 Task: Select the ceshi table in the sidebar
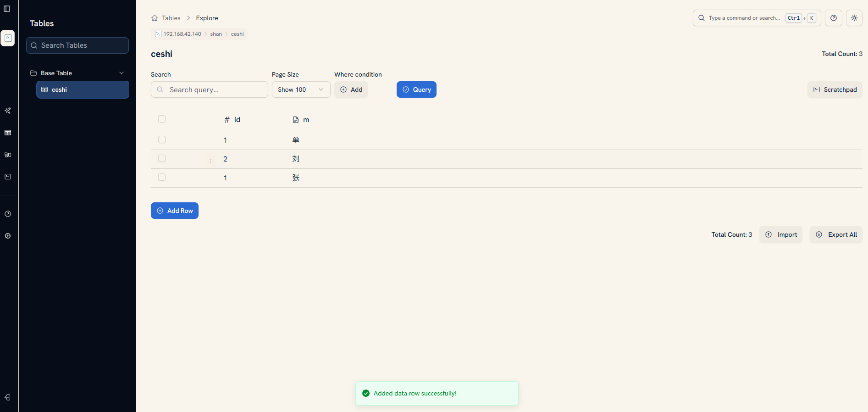83,89
